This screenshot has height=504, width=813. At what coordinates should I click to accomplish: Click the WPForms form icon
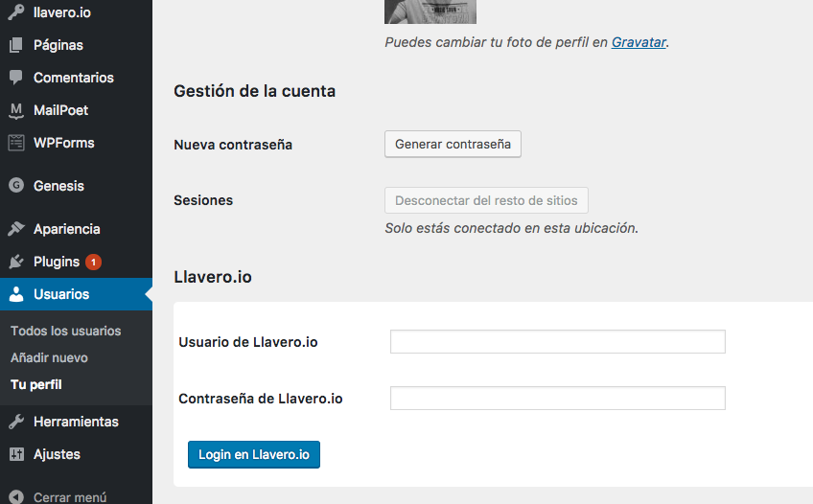pos(16,143)
